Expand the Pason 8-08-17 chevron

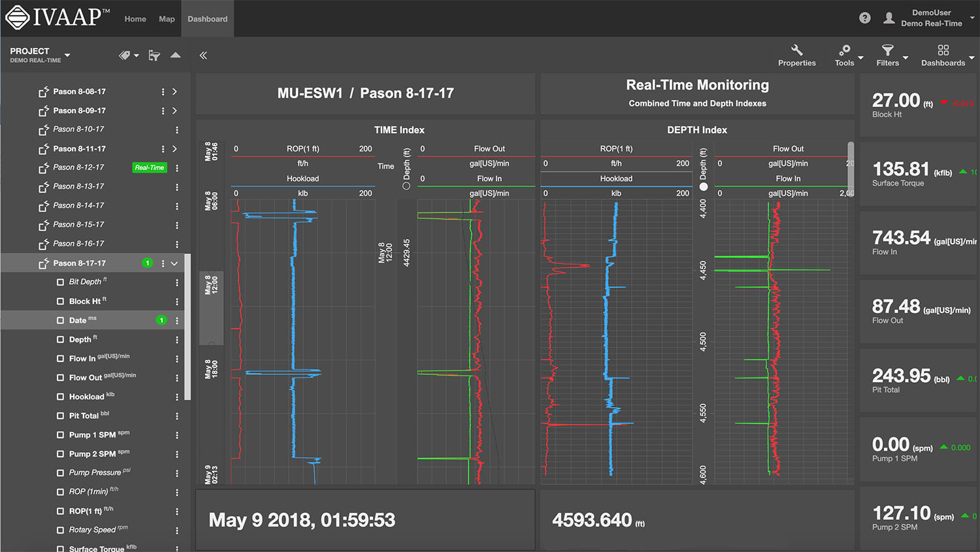pyautogui.click(x=174, y=92)
